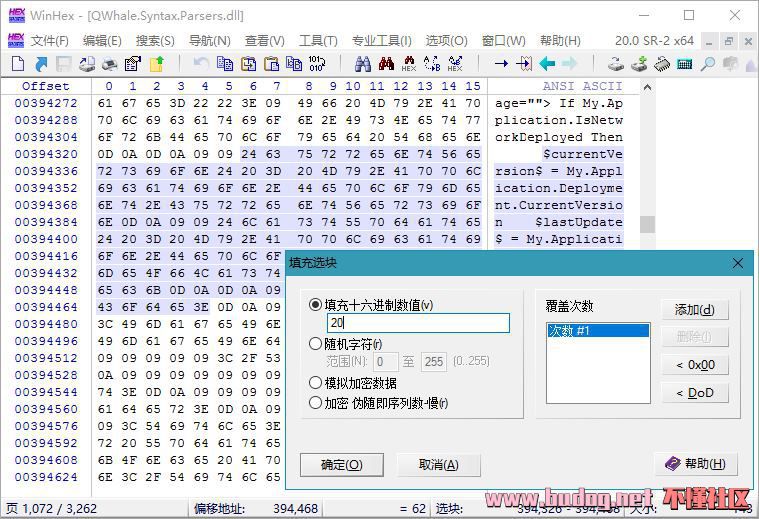Click the WinHex menu bar app icon

tap(16, 41)
